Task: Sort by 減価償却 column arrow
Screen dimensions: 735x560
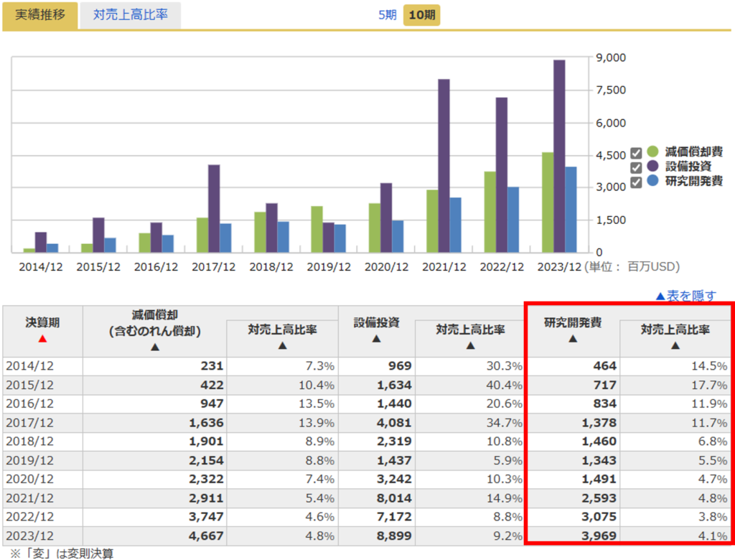Action: [x=154, y=347]
